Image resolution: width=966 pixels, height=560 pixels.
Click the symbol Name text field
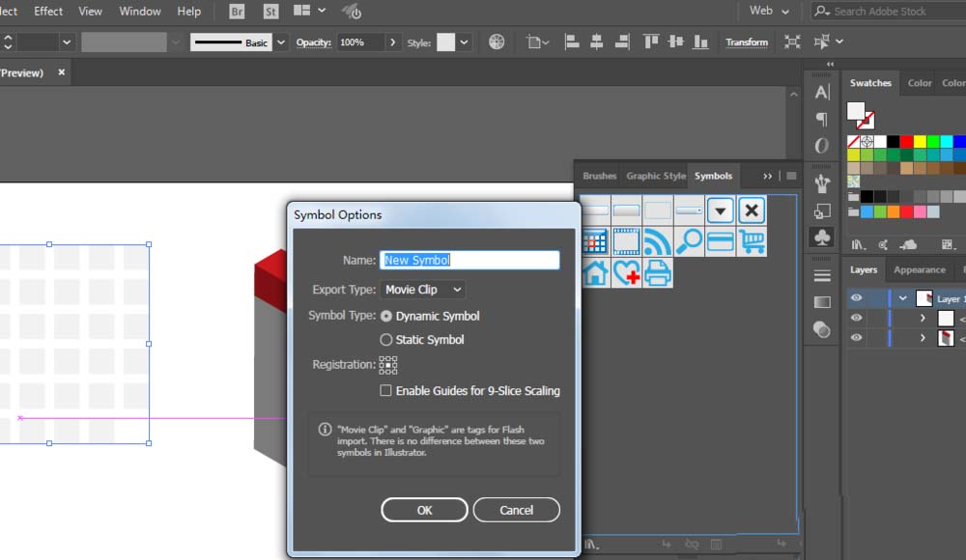pyautogui.click(x=469, y=260)
